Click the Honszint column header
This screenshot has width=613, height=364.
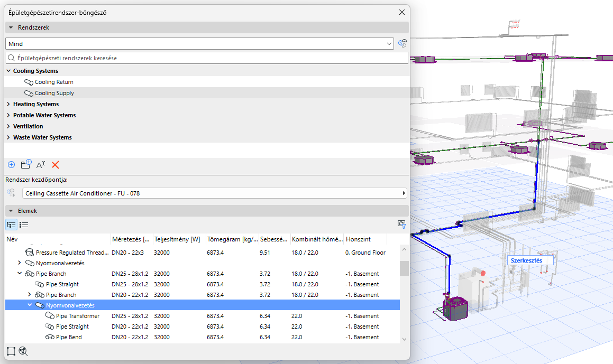(x=365, y=239)
